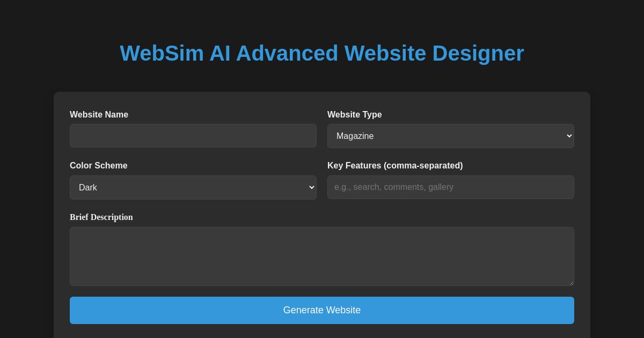The image size is (644, 338).
Task: Click the Key Features label text
Action: [395, 166]
